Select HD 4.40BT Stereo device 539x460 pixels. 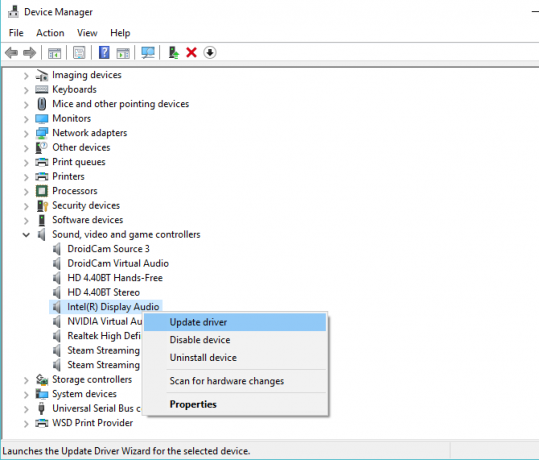[x=103, y=293]
